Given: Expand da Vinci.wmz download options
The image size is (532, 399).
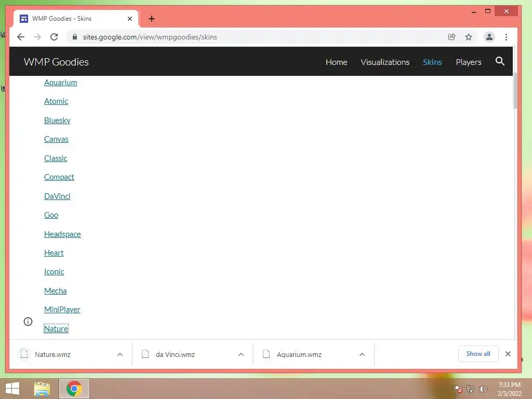Looking at the screenshot, I should (x=241, y=354).
